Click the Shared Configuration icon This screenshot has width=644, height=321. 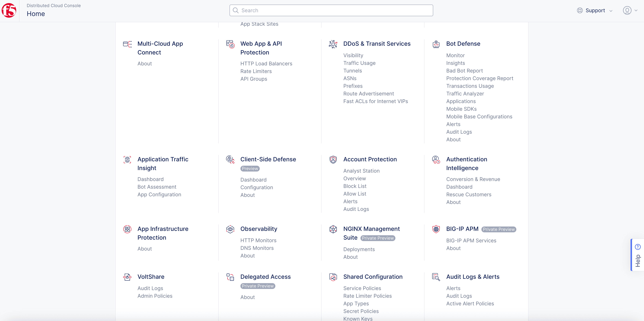(333, 277)
